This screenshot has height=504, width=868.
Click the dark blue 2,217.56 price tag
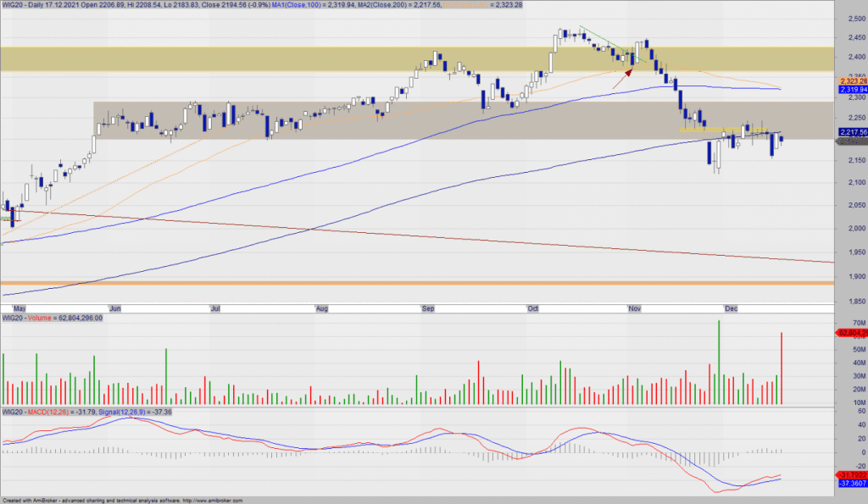pos(852,132)
